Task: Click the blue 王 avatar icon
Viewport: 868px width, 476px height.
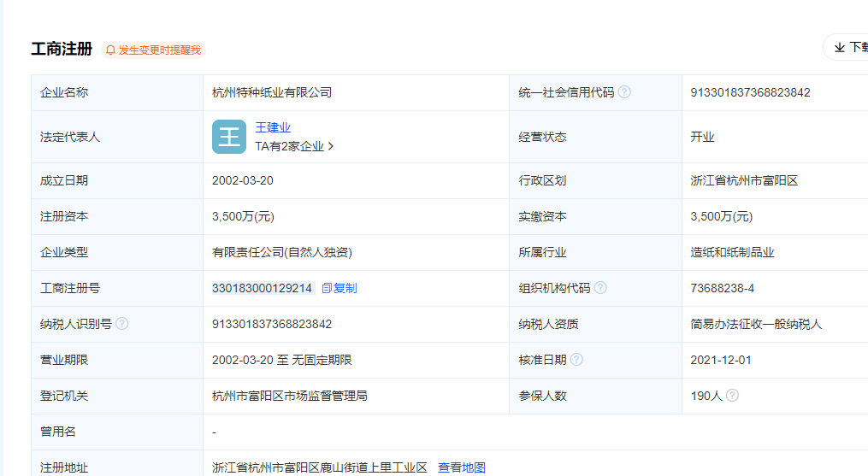Action: (x=229, y=137)
